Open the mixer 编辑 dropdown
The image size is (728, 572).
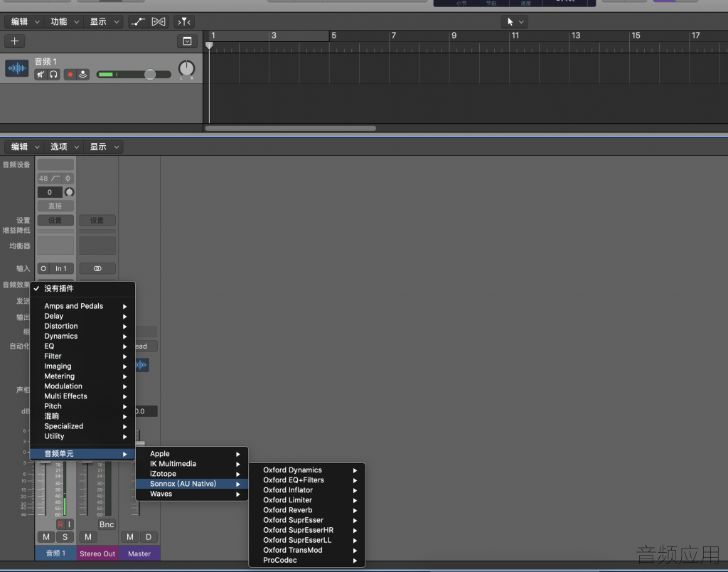[25, 147]
